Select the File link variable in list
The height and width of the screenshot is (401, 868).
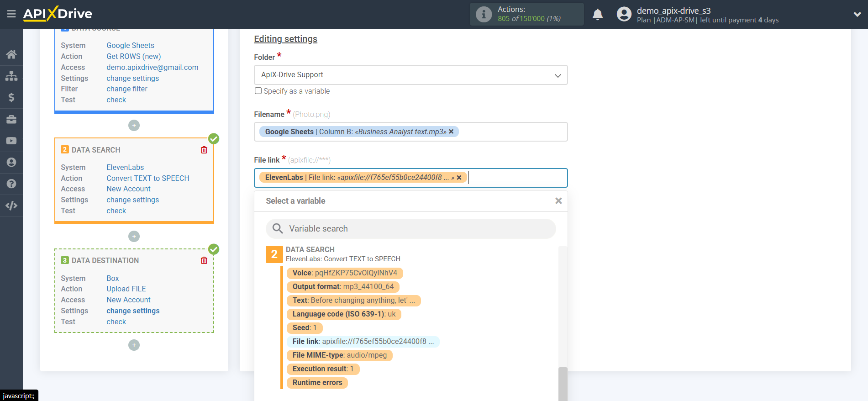pyautogui.click(x=363, y=342)
